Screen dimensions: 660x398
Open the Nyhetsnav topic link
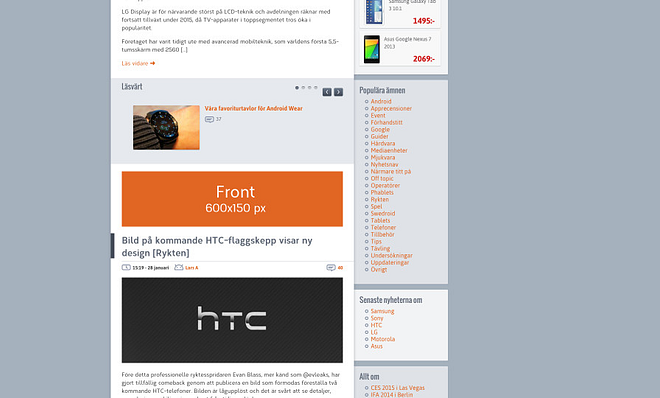point(384,165)
